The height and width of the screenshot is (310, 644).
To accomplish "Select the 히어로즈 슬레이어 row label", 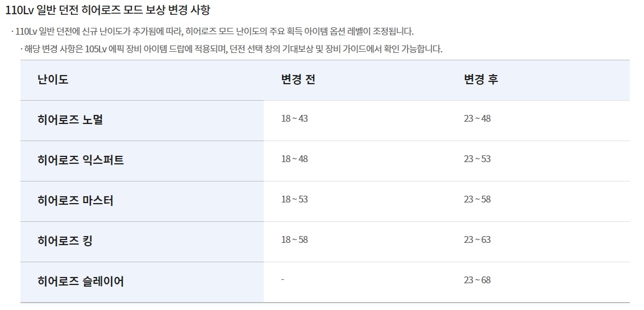I will (81, 282).
